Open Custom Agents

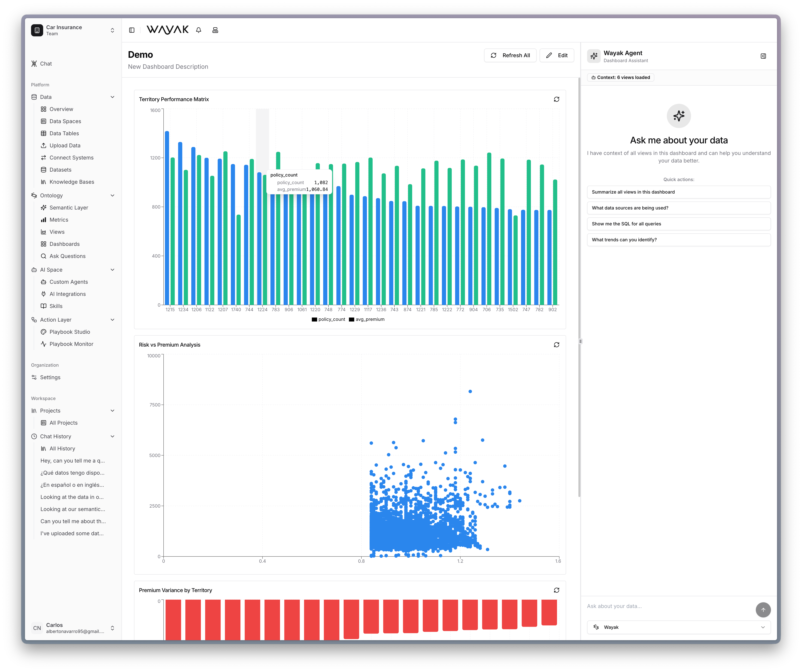click(x=69, y=282)
